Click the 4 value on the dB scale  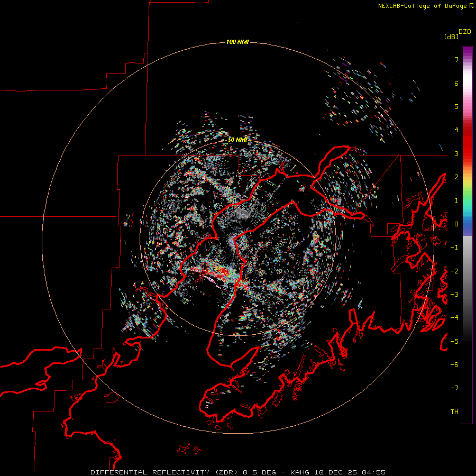[x=456, y=130]
